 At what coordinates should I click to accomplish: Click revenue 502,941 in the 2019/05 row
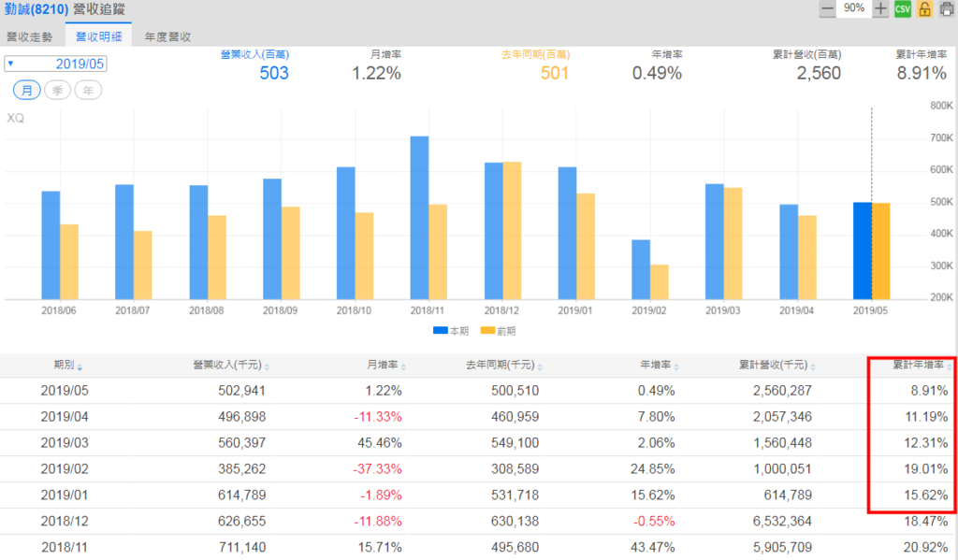[242, 391]
